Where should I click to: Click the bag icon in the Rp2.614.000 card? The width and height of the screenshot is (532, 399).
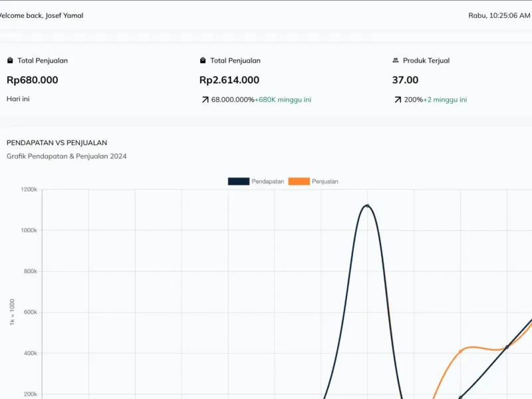pyautogui.click(x=203, y=61)
